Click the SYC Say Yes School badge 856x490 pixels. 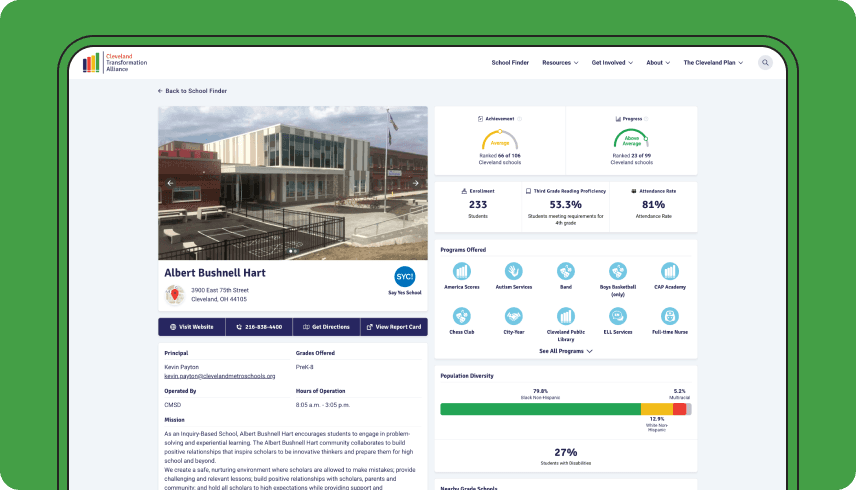click(x=405, y=277)
